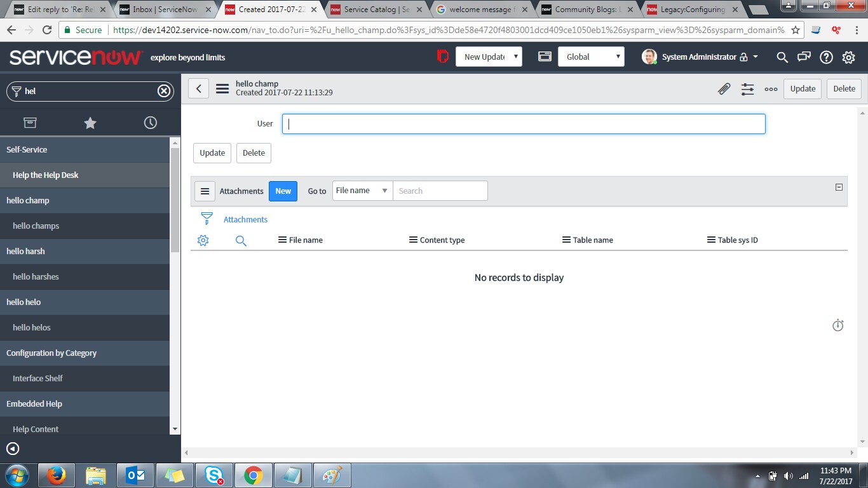Click the paperclip attachments icon
Image resolution: width=868 pixels, height=488 pixels.
pyautogui.click(x=724, y=89)
